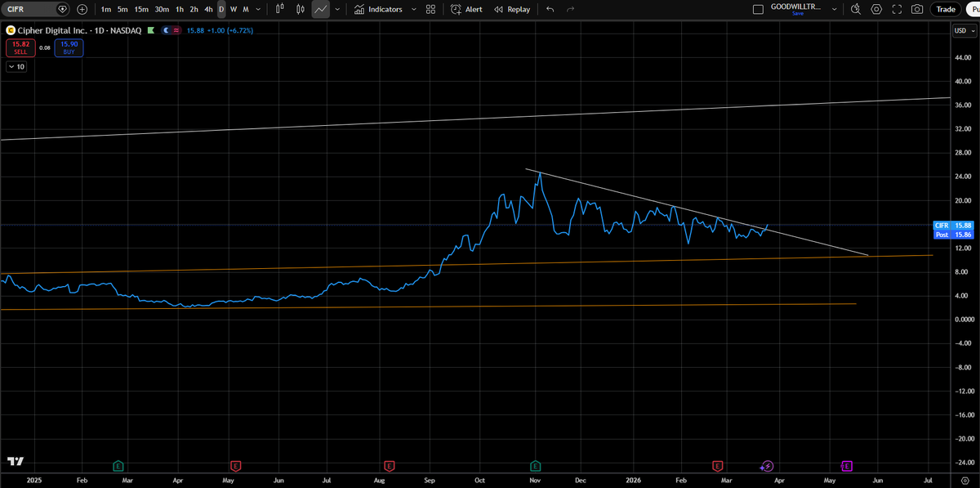Open the earnings marker near March 2025
Image resolution: width=980 pixels, height=488 pixels.
tap(118, 466)
